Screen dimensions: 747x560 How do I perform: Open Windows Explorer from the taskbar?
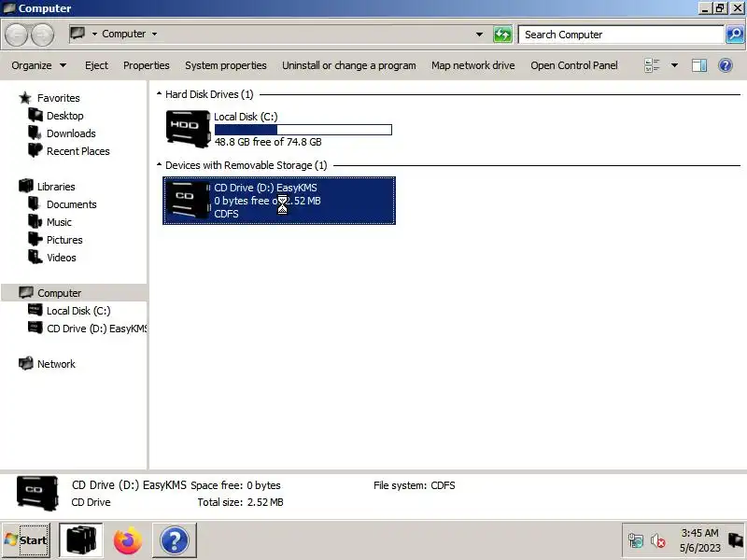coord(81,540)
